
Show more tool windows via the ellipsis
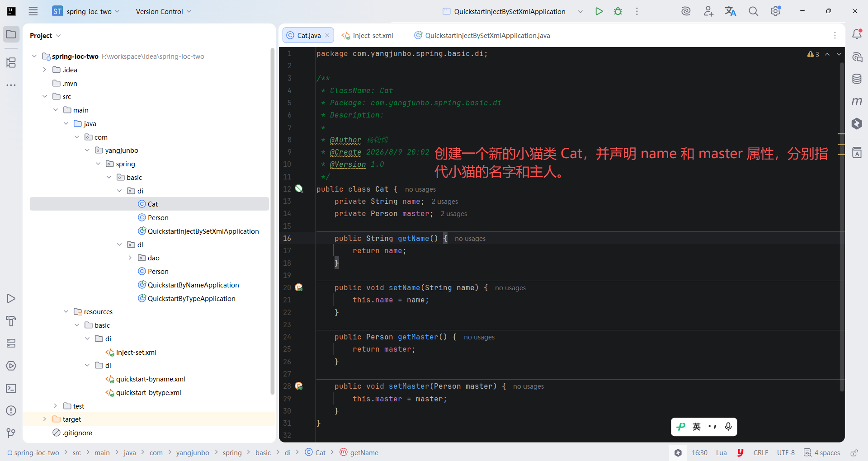pos(11,85)
